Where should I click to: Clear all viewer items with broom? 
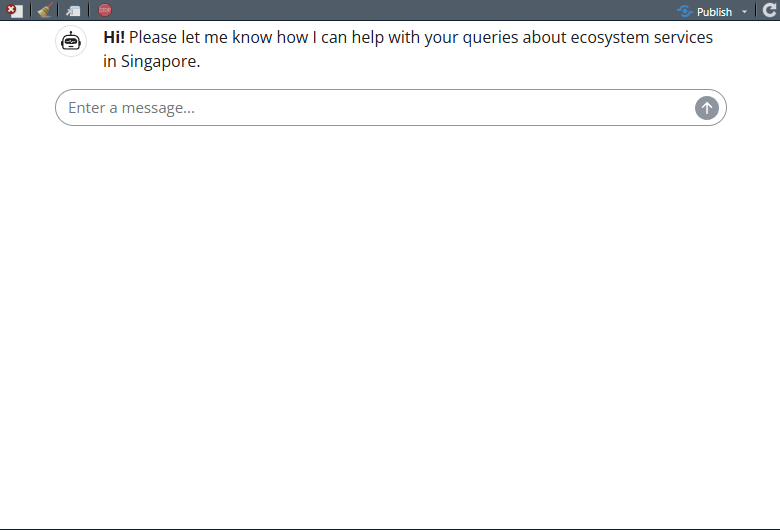point(44,11)
